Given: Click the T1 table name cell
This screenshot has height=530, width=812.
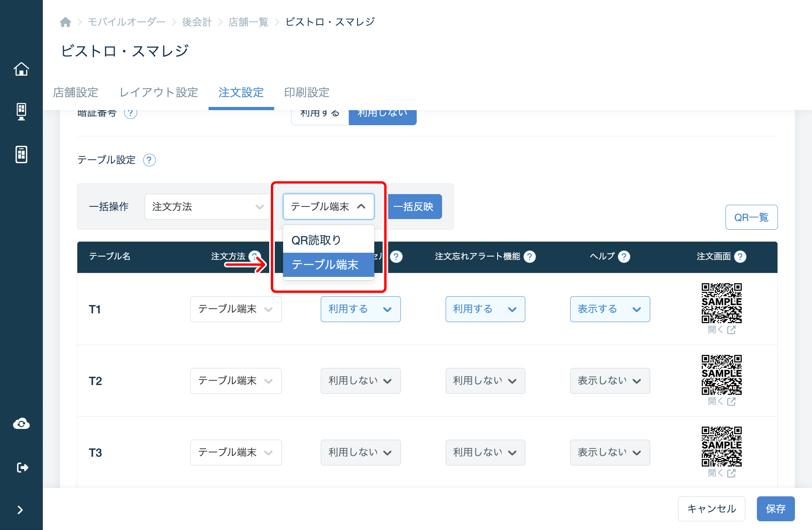Looking at the screenshot, I should click(x=96, y=309).
